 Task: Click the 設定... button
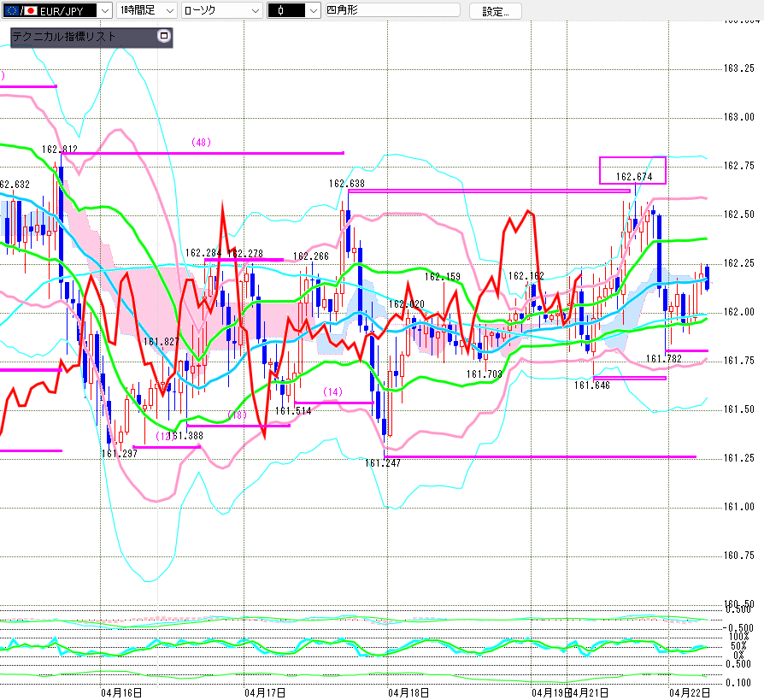[495, 11]
